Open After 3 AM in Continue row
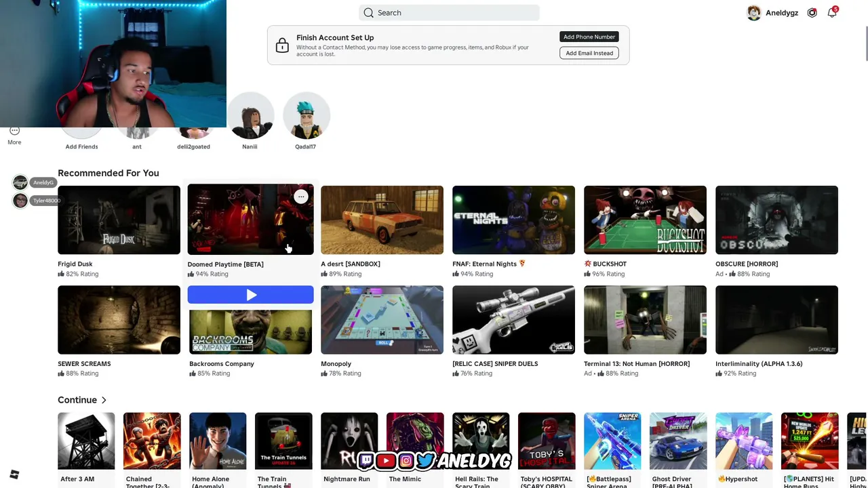This screenshot has width=868, height=488. click(x=86, y=441)
